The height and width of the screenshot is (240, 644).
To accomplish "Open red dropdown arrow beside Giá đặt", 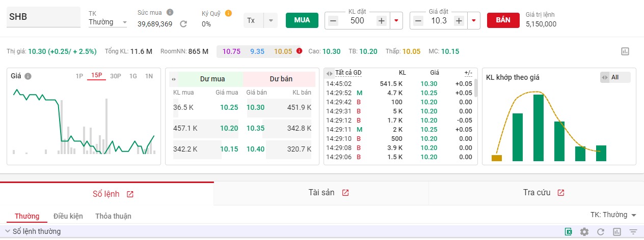I will point(474,21).
